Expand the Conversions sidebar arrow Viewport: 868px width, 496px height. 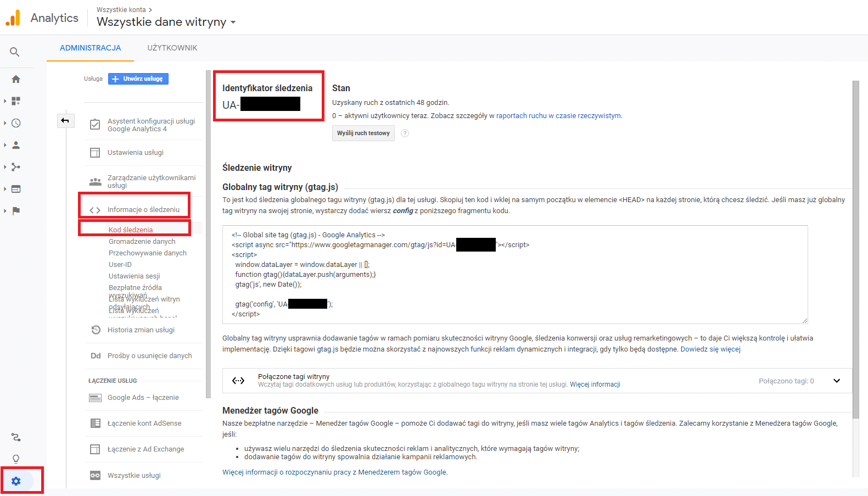[x=5, y=211]
